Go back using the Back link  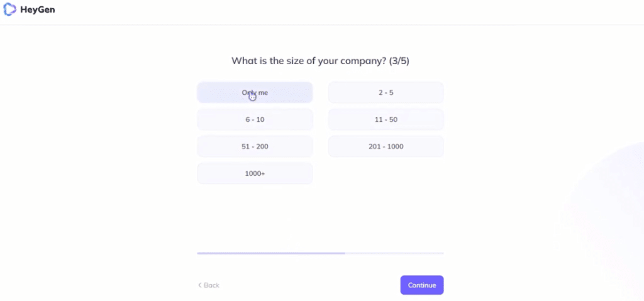click(209, 285)
